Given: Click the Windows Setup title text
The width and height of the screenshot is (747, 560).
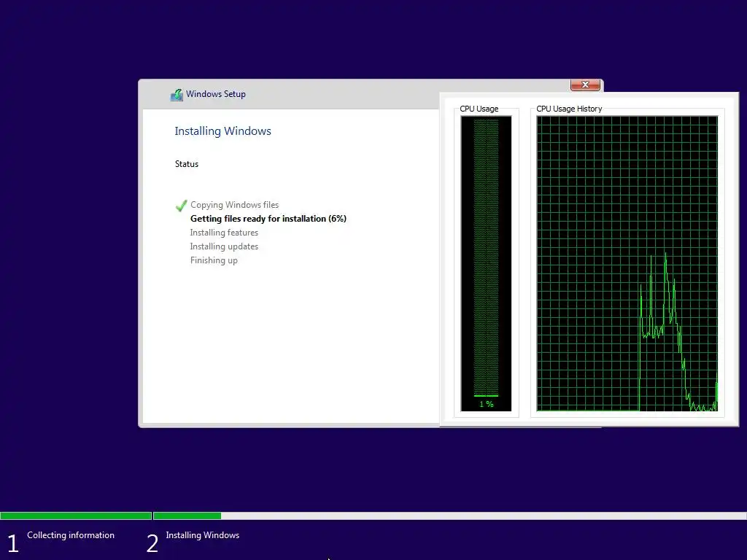Looking at the screenshot, I should pyautogui.click(x=216, y=94).
